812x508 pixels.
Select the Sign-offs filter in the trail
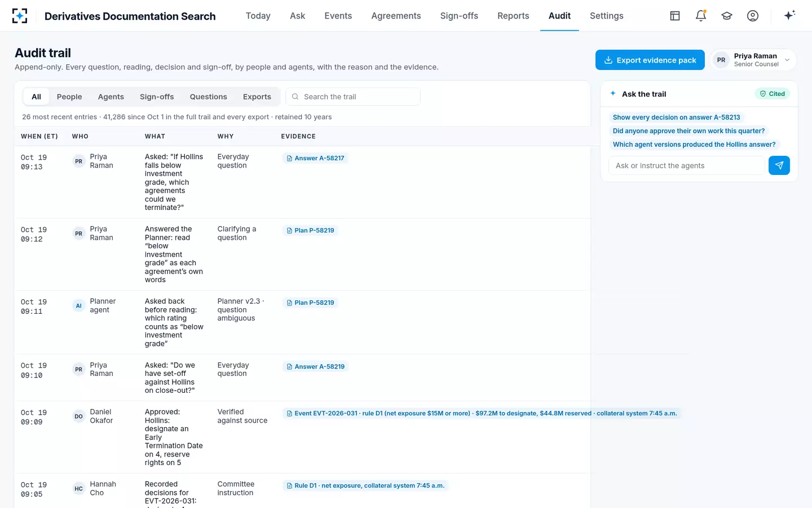[157, 97]
